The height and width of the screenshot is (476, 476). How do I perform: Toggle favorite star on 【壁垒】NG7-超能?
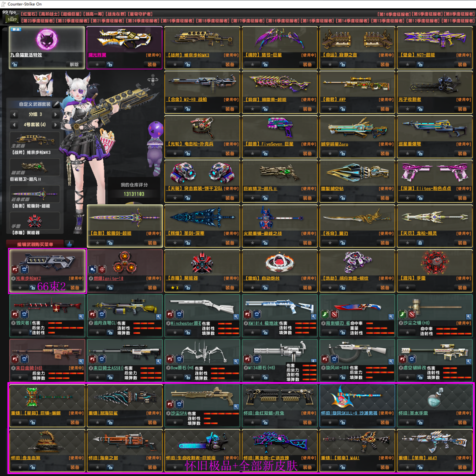(x=408, y=64)
